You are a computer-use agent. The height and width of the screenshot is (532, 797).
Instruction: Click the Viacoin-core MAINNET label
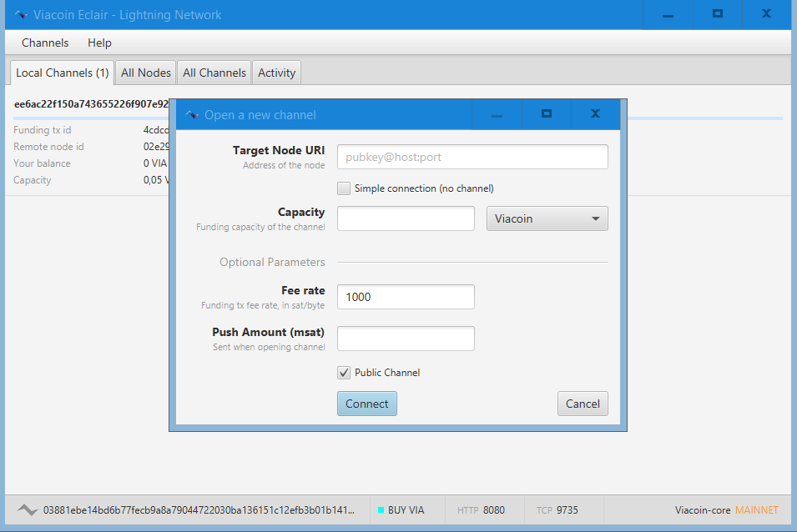[726, 509]
